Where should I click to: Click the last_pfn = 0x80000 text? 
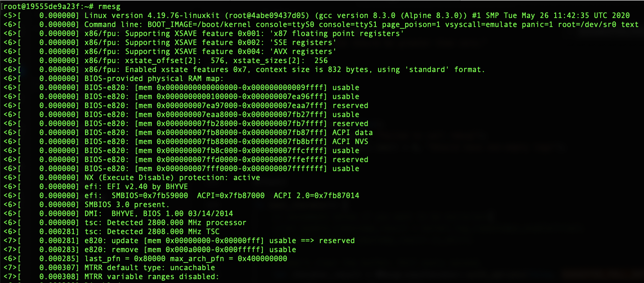click(125, 259)
